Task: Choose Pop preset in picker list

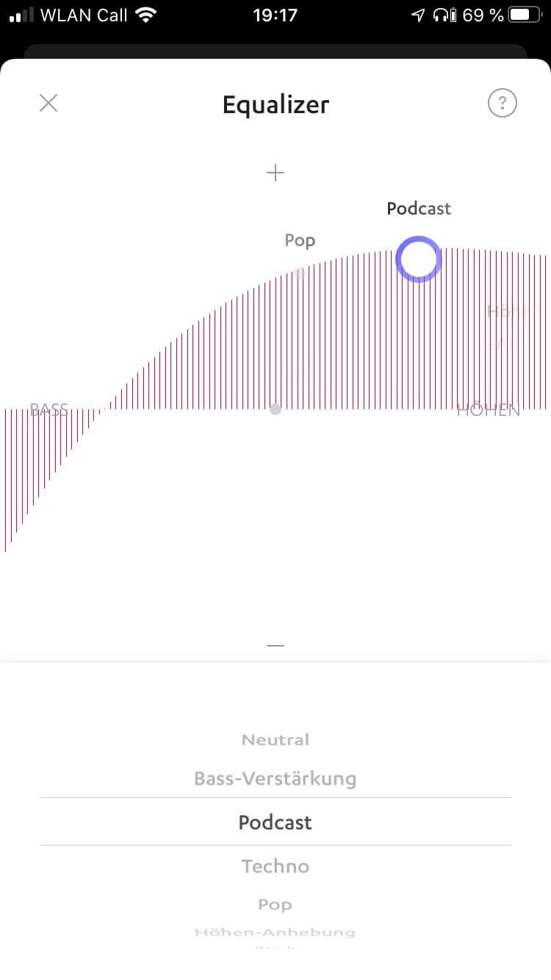Action: [275, 904]
